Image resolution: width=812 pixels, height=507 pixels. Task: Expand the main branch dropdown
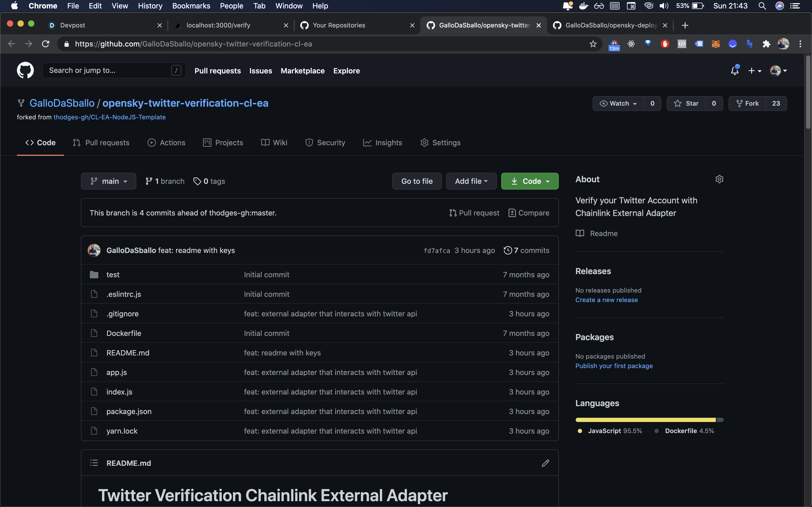108,181
